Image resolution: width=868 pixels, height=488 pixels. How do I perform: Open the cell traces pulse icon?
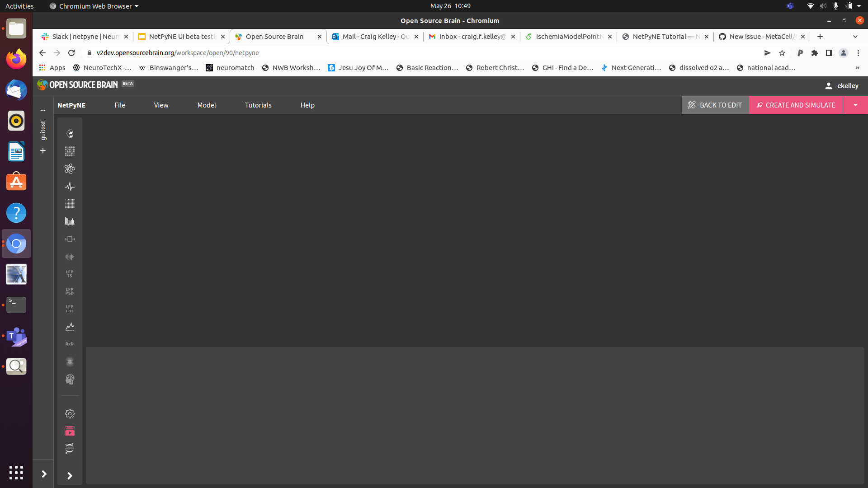click(70, 186)
